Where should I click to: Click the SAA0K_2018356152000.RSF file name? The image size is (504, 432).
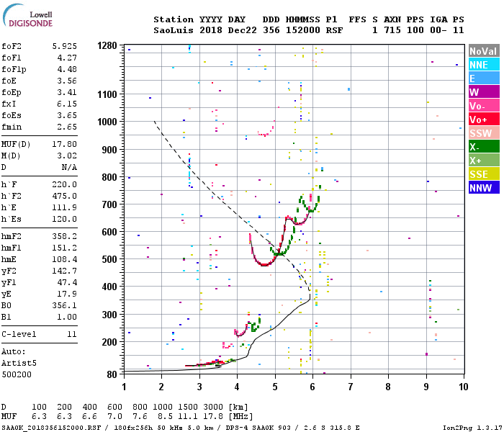[51, 428]
